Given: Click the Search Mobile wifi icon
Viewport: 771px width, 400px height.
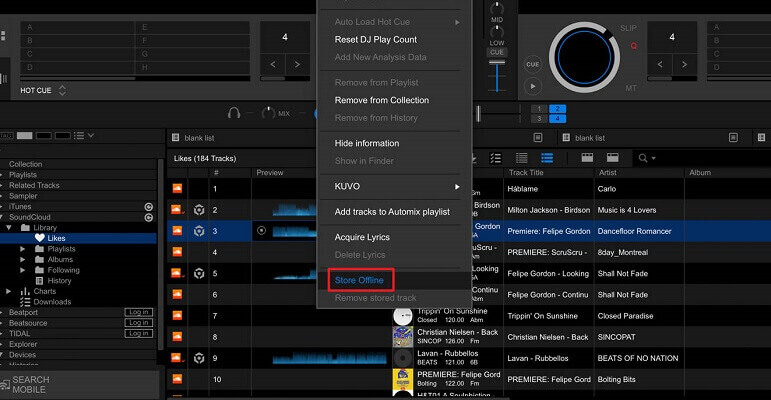Looking at the screenshot, I should coord(5,385).
